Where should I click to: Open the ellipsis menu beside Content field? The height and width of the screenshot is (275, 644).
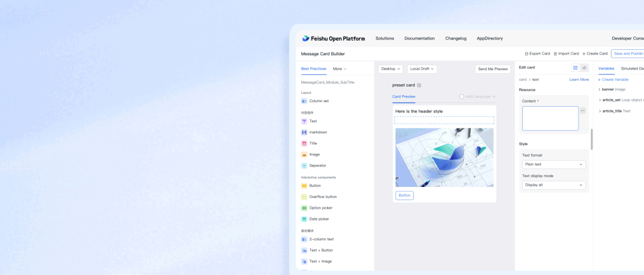point(583,110)
